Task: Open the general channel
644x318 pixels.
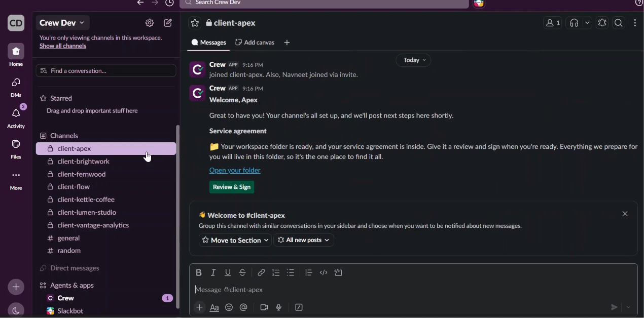Action: pyautogui.click(x=106, y=238)
